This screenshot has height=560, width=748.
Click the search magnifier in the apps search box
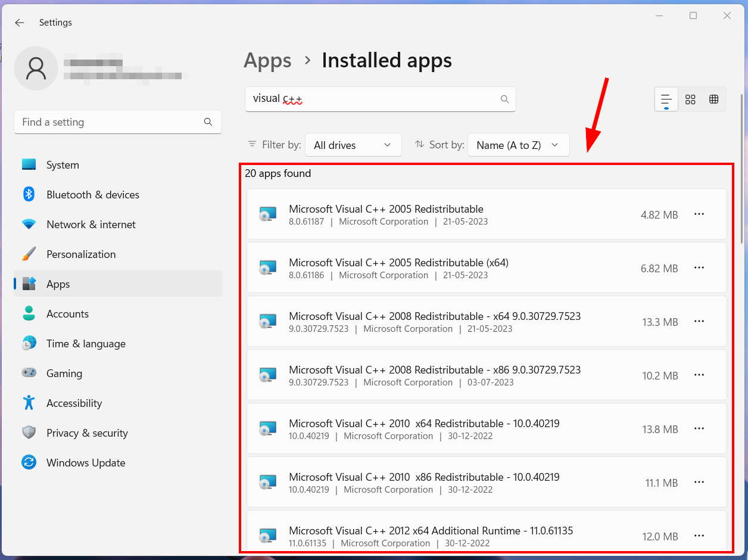pos(504,99)
